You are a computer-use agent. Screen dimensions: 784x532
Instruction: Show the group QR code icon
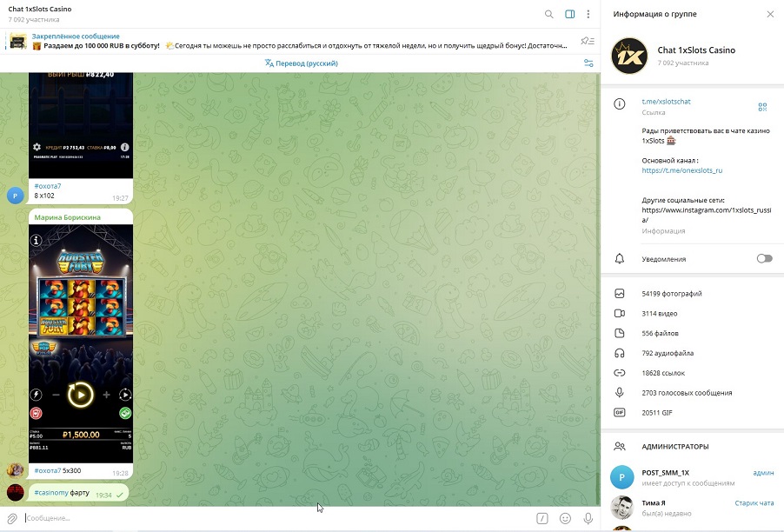[x=762, y=107]
